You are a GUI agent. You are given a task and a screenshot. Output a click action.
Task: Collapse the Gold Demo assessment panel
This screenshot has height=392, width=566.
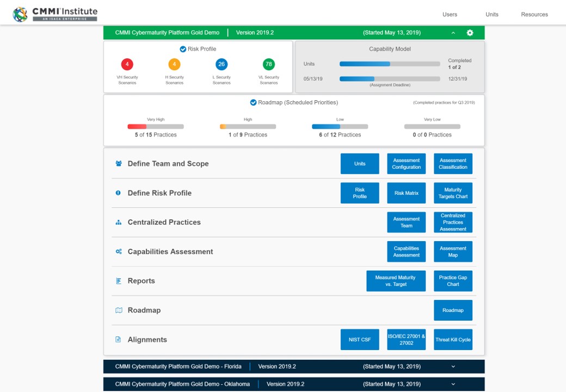click(453, 33)
